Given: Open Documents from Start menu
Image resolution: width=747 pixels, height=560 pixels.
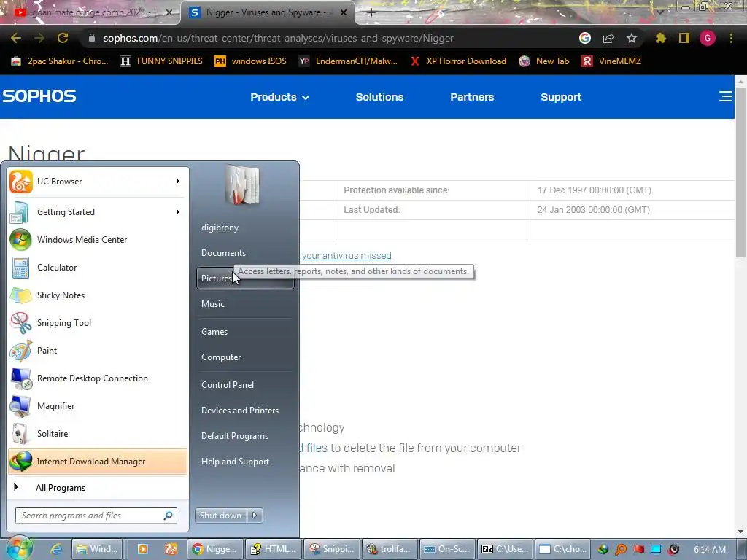Looking at the screenshot, I should click(x=245, y=253).
